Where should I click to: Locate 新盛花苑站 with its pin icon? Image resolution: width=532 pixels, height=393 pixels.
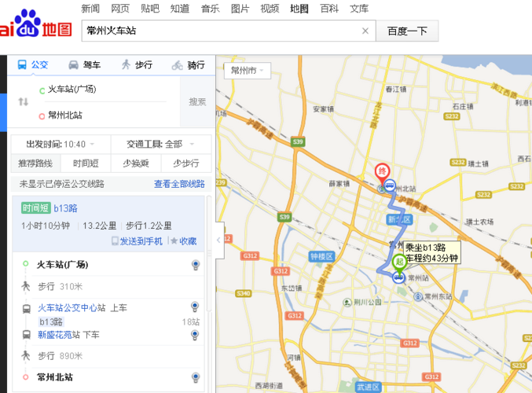tap(195, 335)
